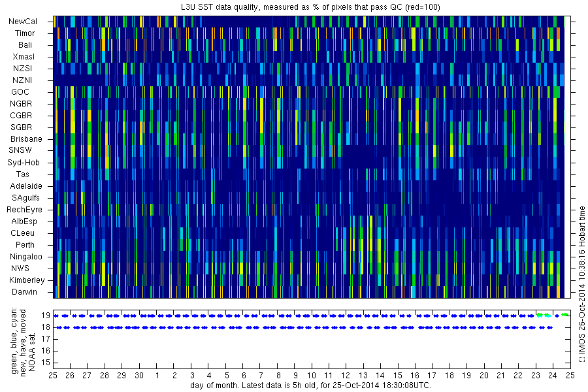Select the AlbEsp region label
This screenshot has height=392, width=588.
24,221
